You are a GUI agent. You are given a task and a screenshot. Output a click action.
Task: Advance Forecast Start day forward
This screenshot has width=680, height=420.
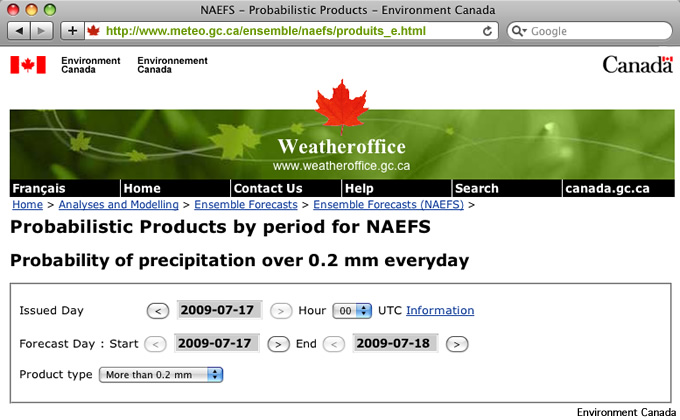pyautogui.click(x=278, y=345)
